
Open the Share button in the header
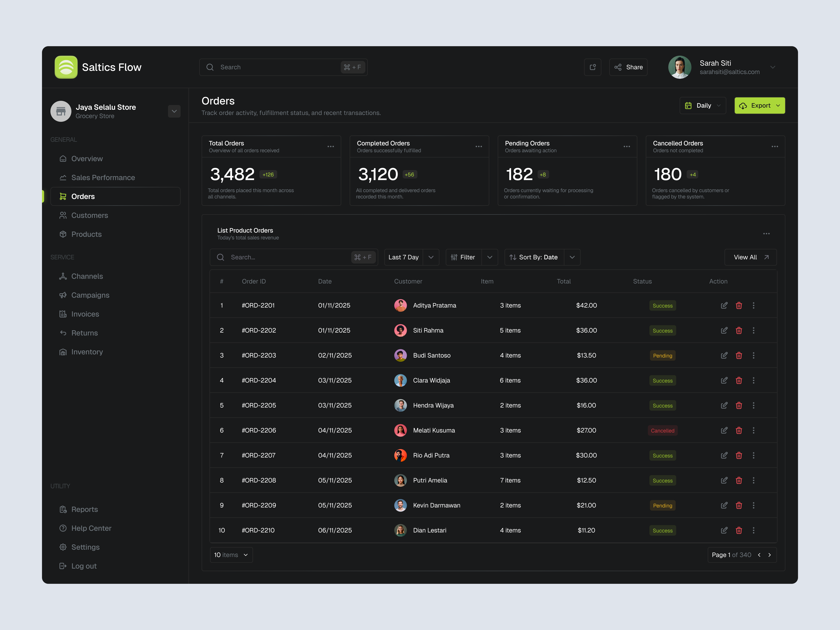tap(628, 67)
